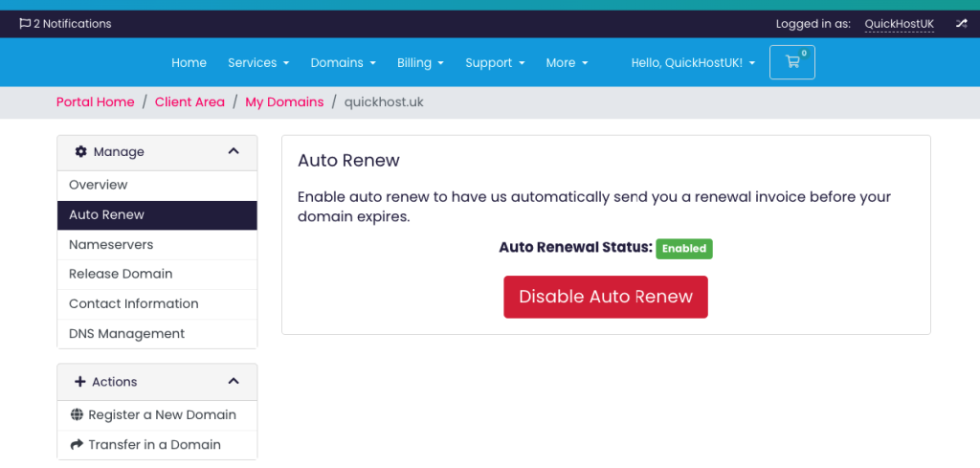This screenshot has height=468, width=980.
Task: Click the notifications flag icon
Action: click(x=25, y=24)
